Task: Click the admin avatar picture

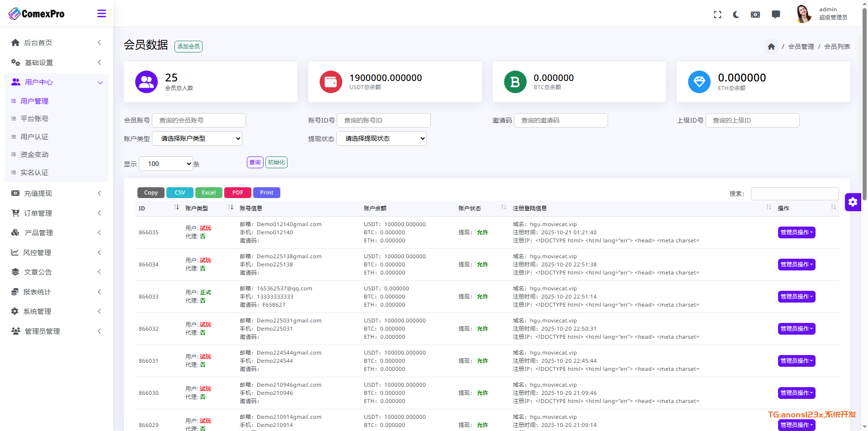Action: click(x=803, y=14)
